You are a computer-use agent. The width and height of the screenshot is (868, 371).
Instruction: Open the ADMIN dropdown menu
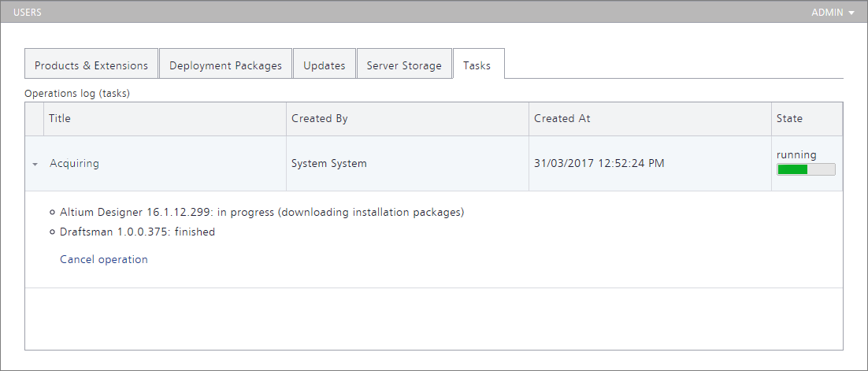pos(833,13)
